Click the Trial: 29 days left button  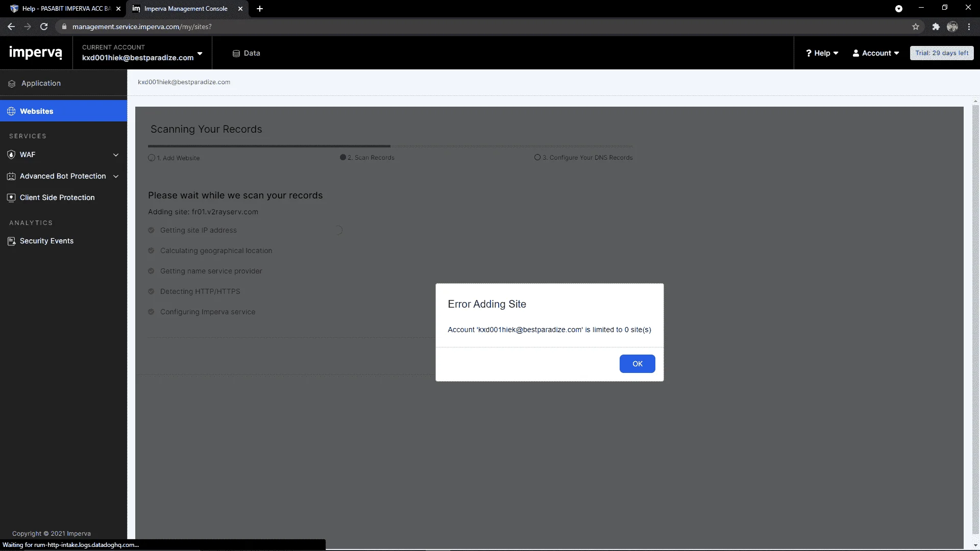click(942, 53)
